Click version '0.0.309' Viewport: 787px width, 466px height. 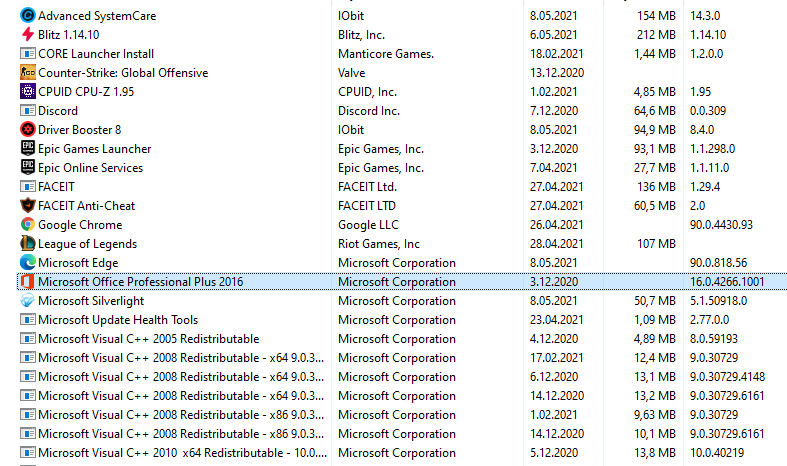708,110
